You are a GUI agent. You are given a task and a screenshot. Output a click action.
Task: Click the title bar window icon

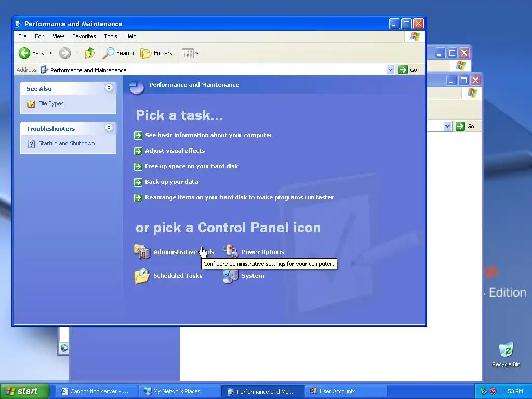click(19, 24)
